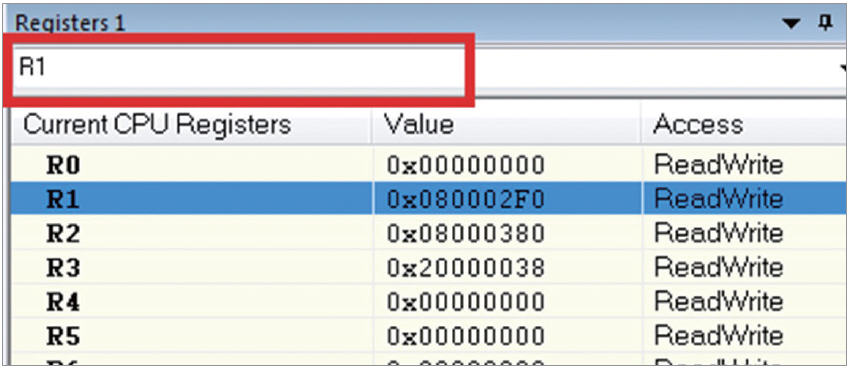Screen dimensions: 853x371
Task: Click the Registers 1 panel title
Action: point(70,22)
